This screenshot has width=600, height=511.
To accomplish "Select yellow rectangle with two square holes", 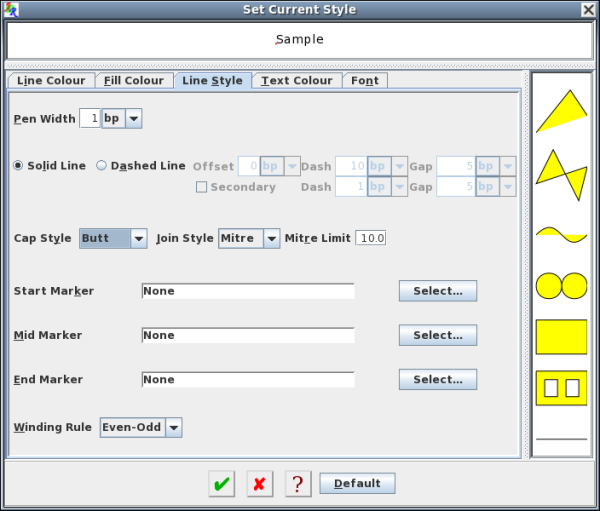I will pyautogui.click(x=561, y=388).
